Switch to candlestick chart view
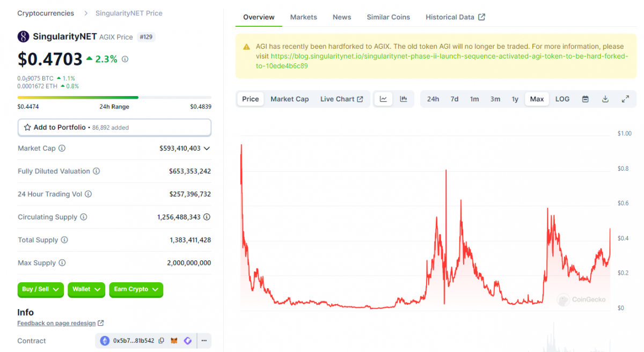 tap(403, 99)
